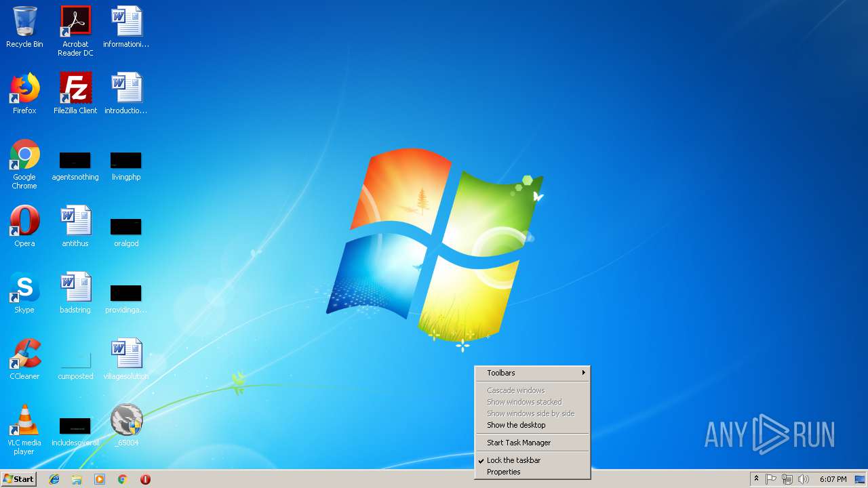The height and width of the screenshot is (488, 868).
Task: Open the Recycle Bin icon
Action: pyautogui.click(x=24, y=27)
